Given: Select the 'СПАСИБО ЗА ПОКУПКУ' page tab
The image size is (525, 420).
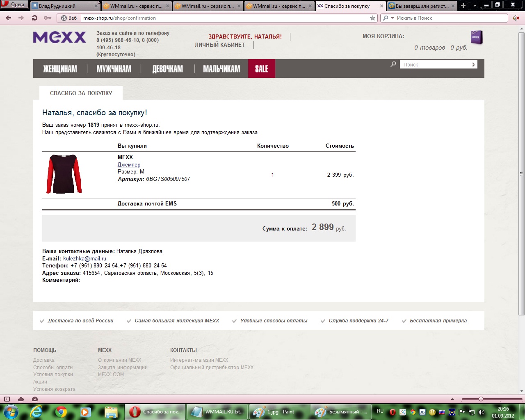Looking at the screenshot, I should tap(81, 93).
